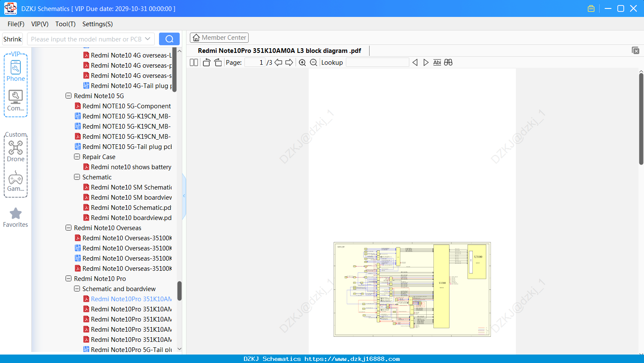Image resolution: width=644 pixels, height=363 pixels.
Task: Open the model number dropdown arrow
Action: pos(148,39)
